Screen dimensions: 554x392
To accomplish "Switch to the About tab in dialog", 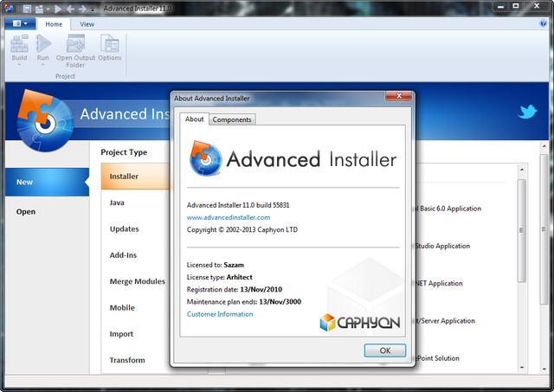I will click(x=194, y=119).
